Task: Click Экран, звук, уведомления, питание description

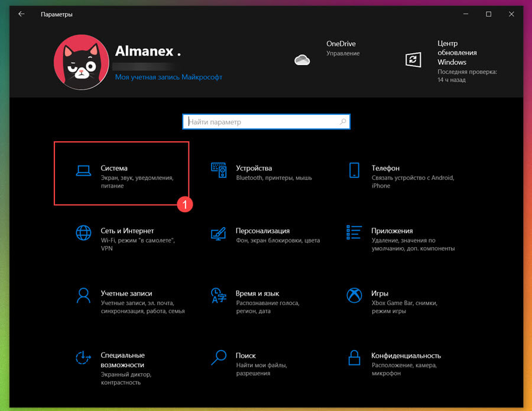Action: point(137,182)
